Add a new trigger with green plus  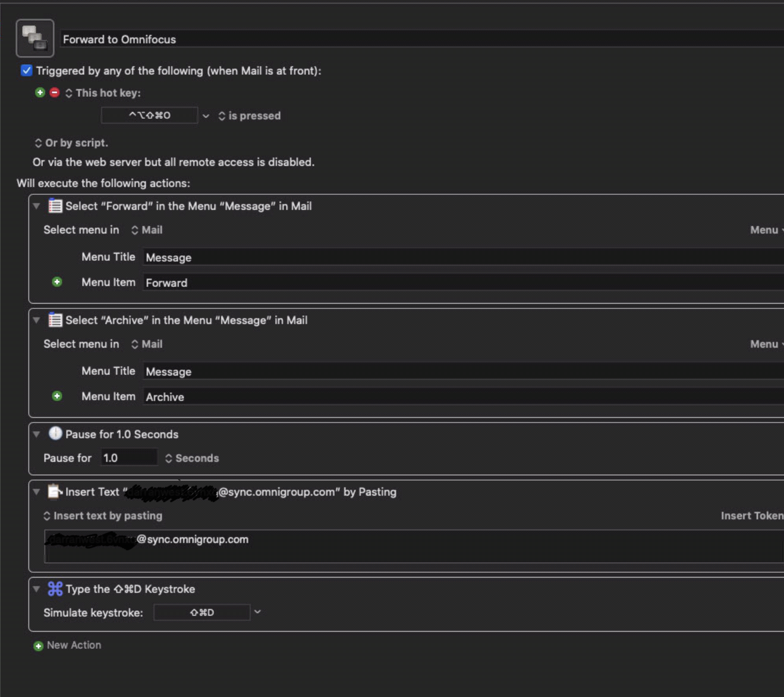pos(40,93)
